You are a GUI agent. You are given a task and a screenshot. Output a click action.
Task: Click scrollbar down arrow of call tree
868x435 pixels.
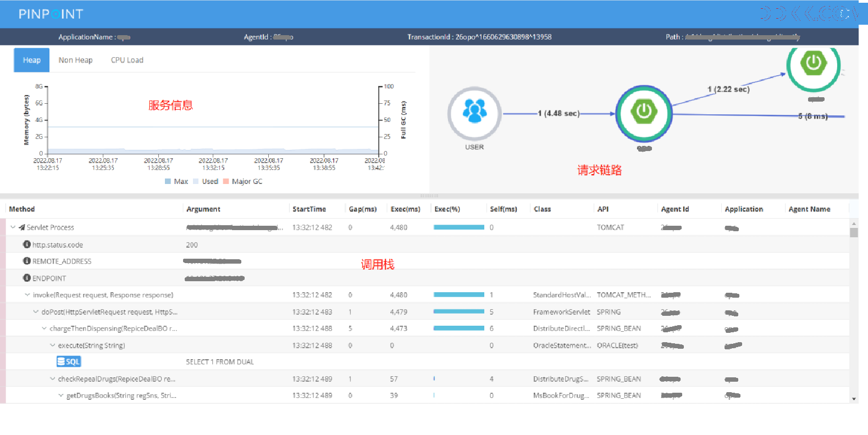click(x=854, y=399)
